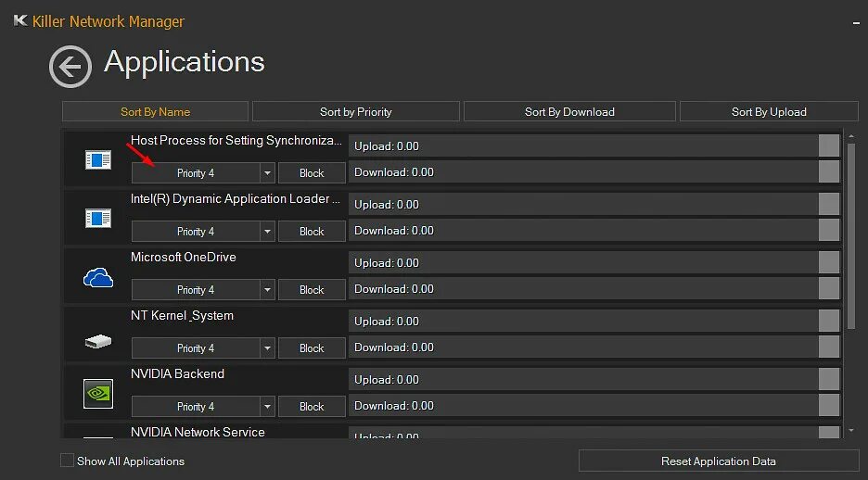Block Microsoft OneDrive traffic
Screen dimensions: 868x480
[312, 290]
